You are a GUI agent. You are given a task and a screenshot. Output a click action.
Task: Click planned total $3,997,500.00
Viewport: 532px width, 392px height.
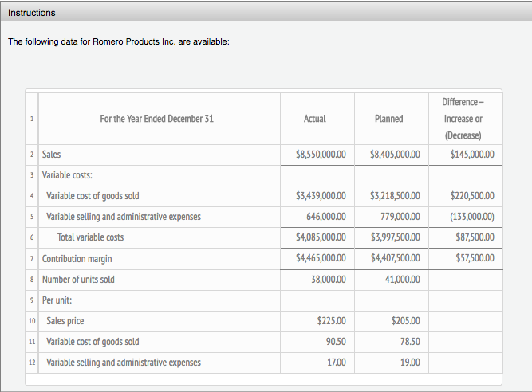396,237
